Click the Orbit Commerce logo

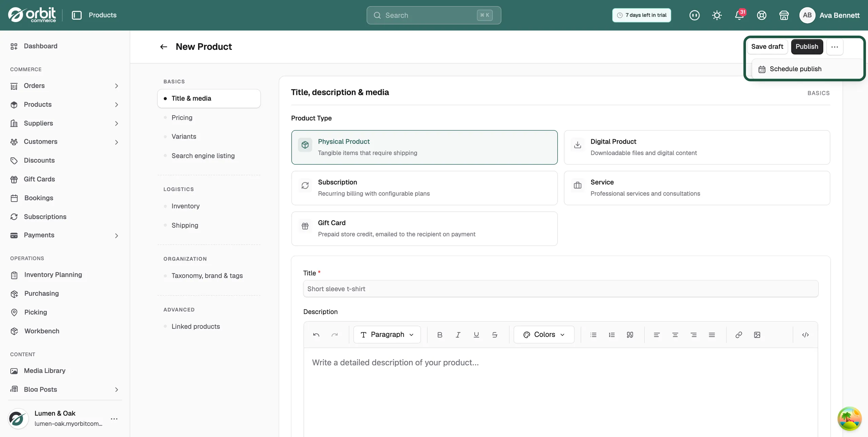tap(32, 15)
